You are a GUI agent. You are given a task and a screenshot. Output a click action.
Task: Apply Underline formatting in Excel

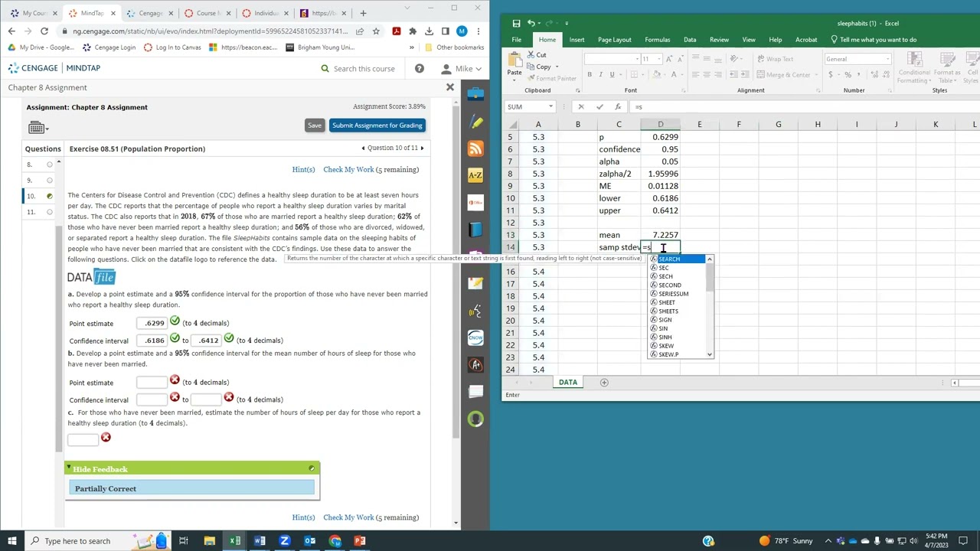click(611, 74)
